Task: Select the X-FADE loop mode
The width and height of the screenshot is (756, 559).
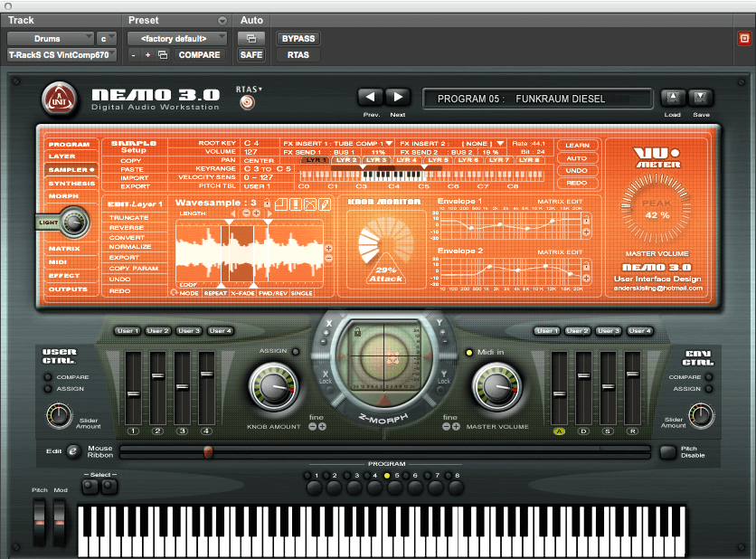Action: (x=242, y=293)
